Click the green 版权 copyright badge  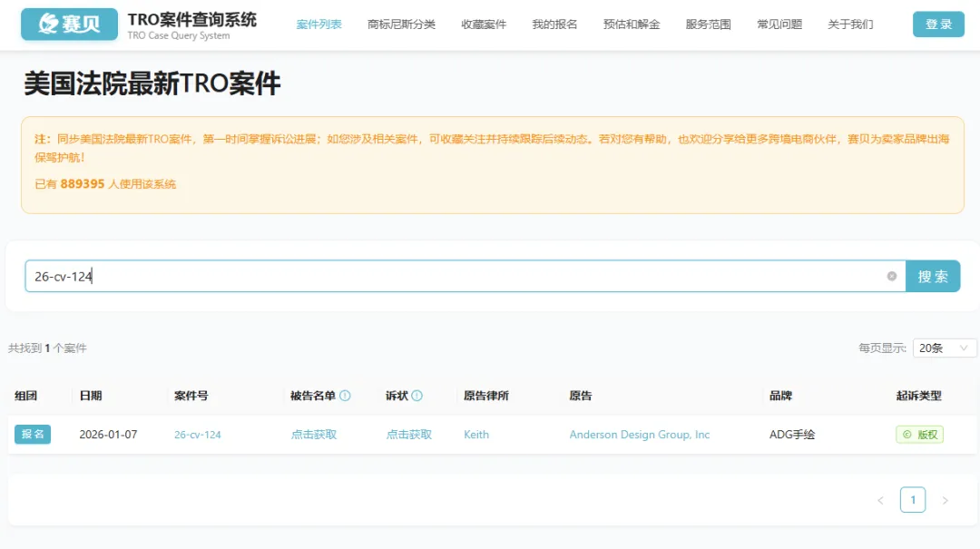point(921,434)
